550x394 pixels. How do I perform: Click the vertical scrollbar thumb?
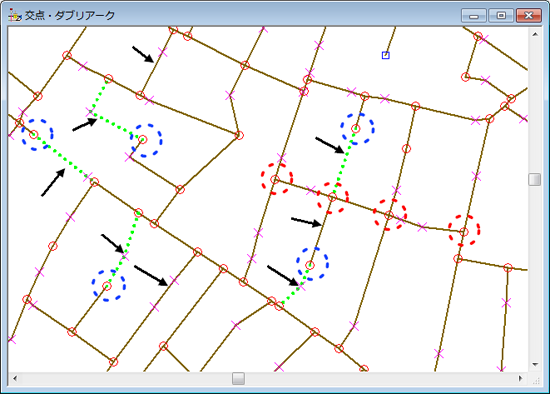(535, 179)
